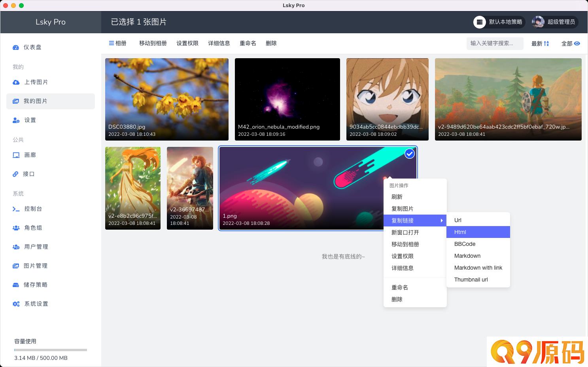Viewport: 588px width, 367px height.
Task: Select 重命名 in the context menu
Action: coord(415,287)
